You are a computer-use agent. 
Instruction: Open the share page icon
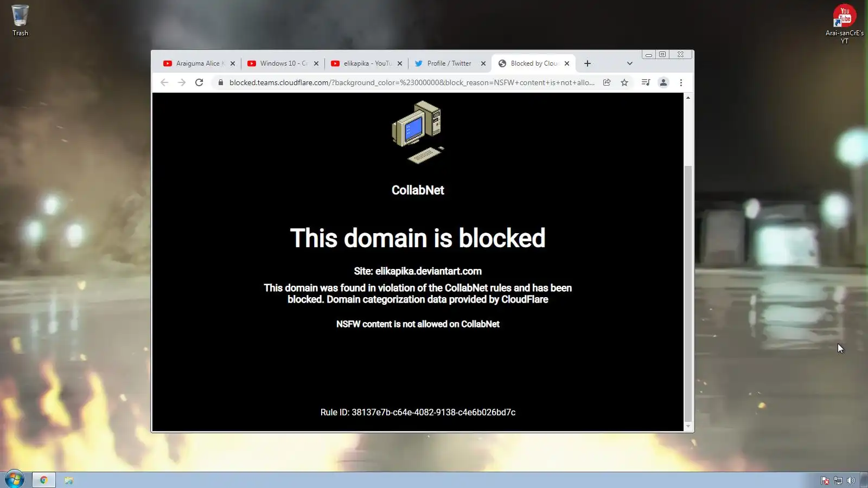coord(607,82)
